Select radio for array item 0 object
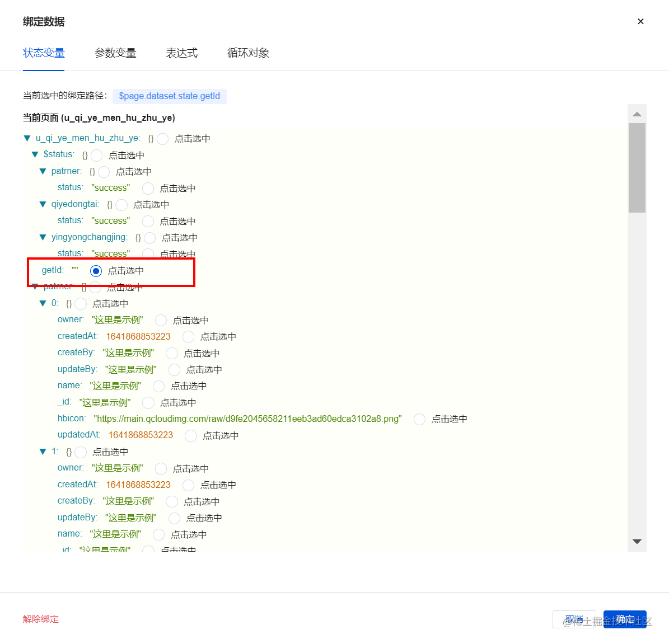669x644 pixels. [81, 304]
